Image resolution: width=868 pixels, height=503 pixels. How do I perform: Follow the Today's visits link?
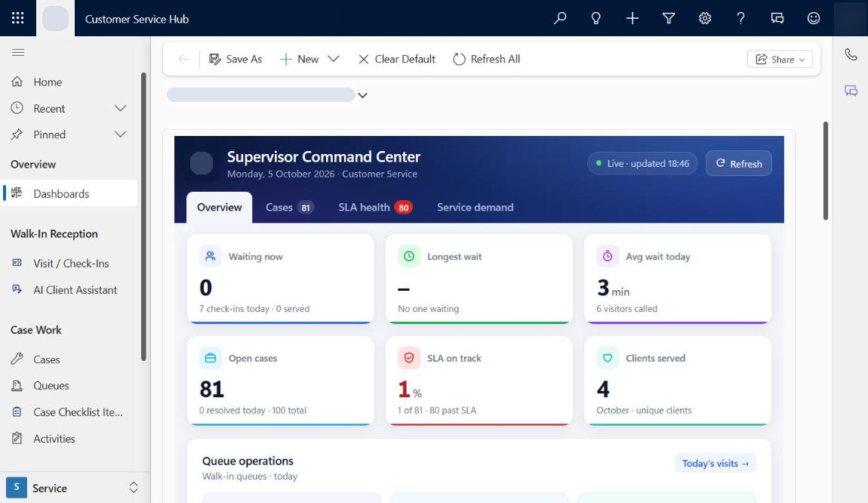pos(716,463)
